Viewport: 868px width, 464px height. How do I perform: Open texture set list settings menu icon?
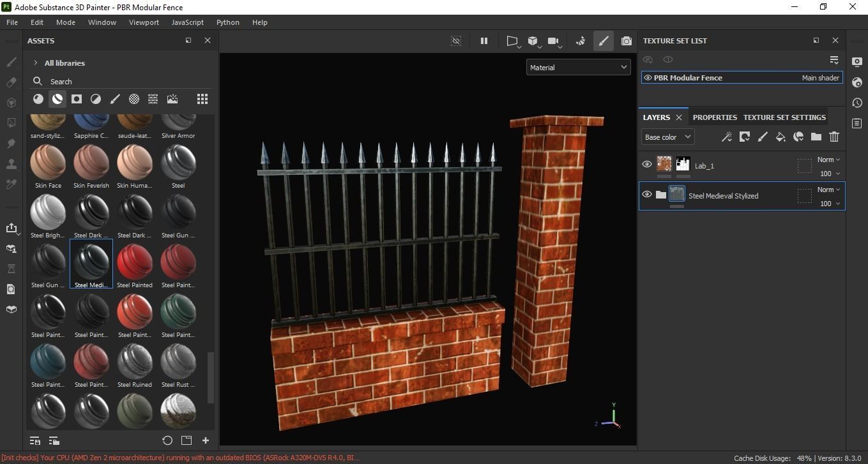coord(834,60)
